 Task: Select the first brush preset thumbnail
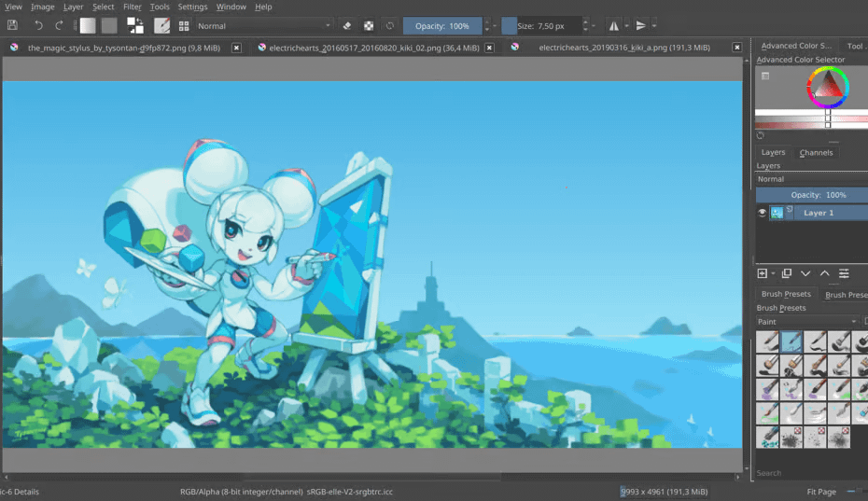tap(767, 341)
